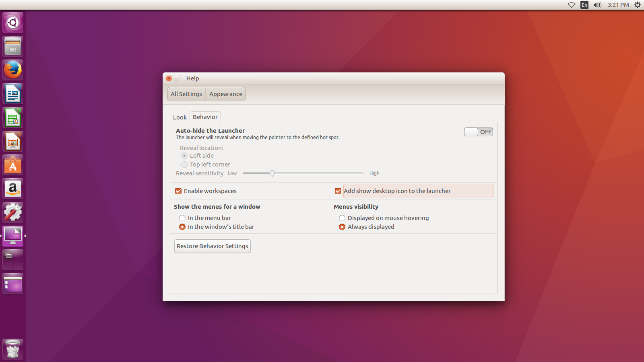Viewport: 644px width, 362px height.
Task: Click the Show Desktop launcher icon
Action: tap(13, 284)
